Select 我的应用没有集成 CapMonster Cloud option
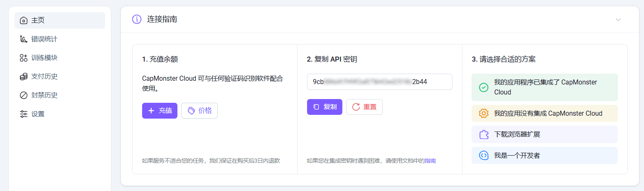 (545, 113)
